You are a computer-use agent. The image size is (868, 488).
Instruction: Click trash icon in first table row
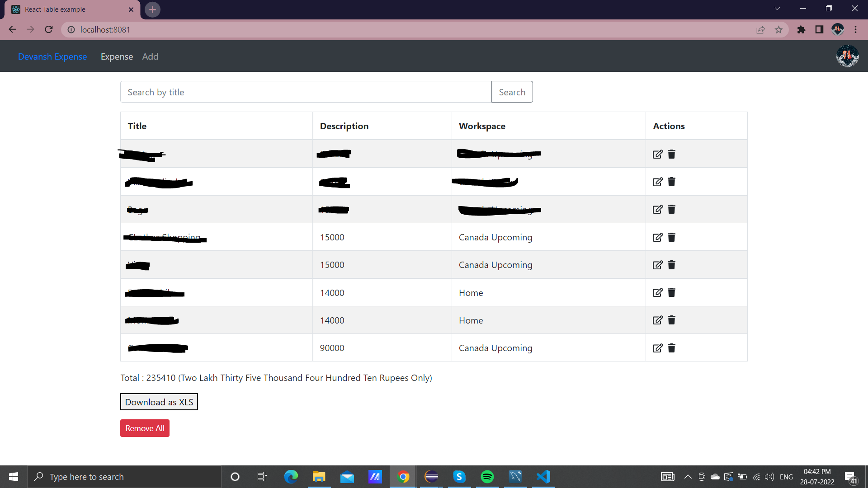click(x=671, y=154)
